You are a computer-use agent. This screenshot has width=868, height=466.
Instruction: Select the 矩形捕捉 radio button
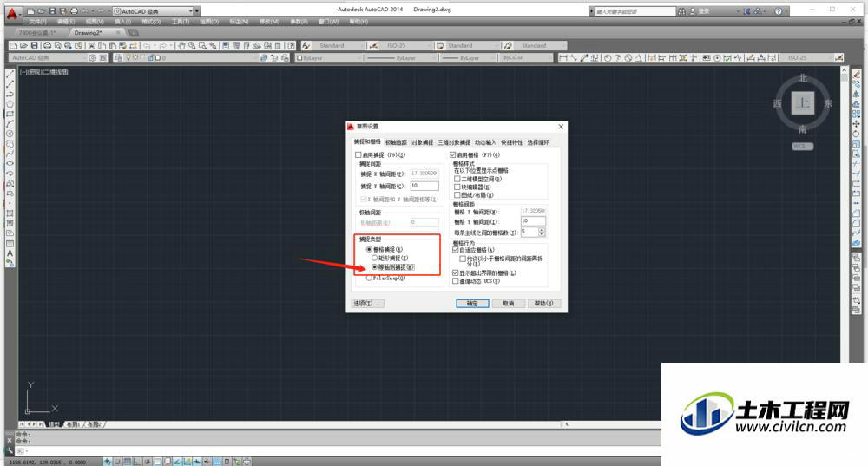pos(375,258)
